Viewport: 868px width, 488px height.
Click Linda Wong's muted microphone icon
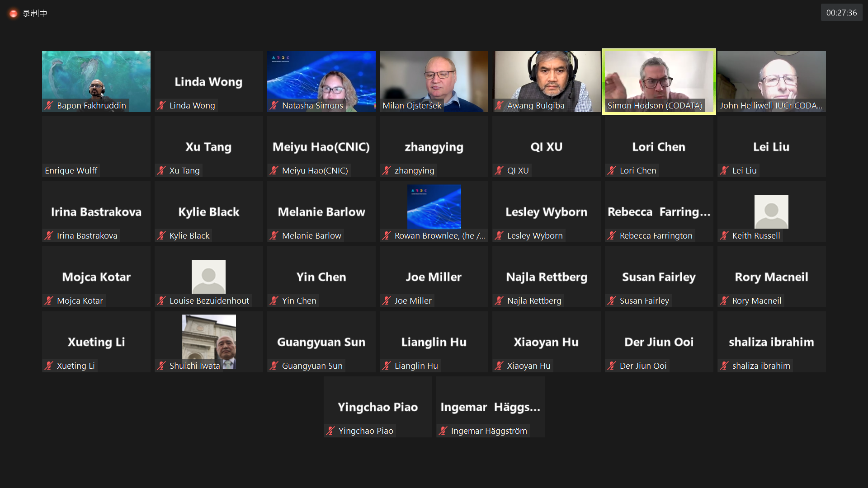[161, 105]
